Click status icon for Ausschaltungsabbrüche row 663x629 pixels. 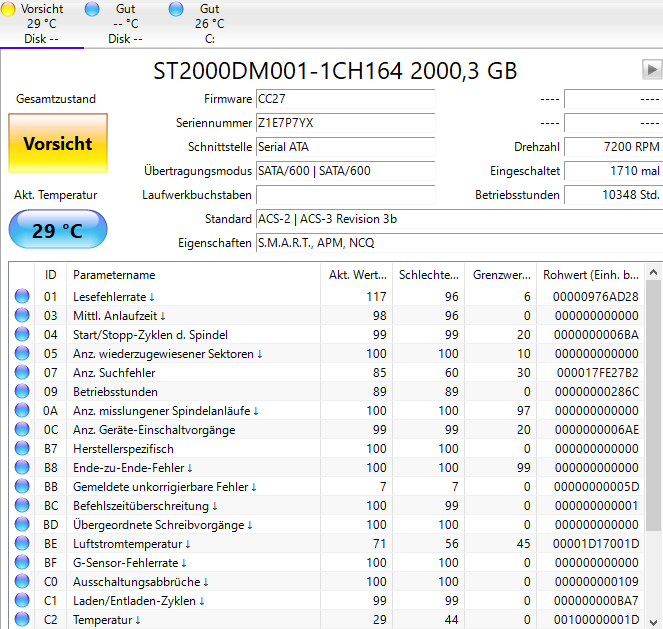[22, 582]
